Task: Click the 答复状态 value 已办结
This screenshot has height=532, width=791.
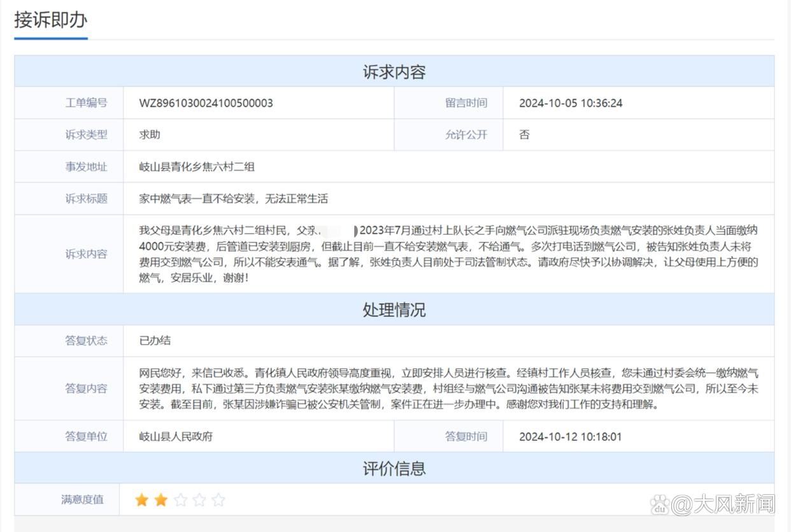Action: click(155, 340)
